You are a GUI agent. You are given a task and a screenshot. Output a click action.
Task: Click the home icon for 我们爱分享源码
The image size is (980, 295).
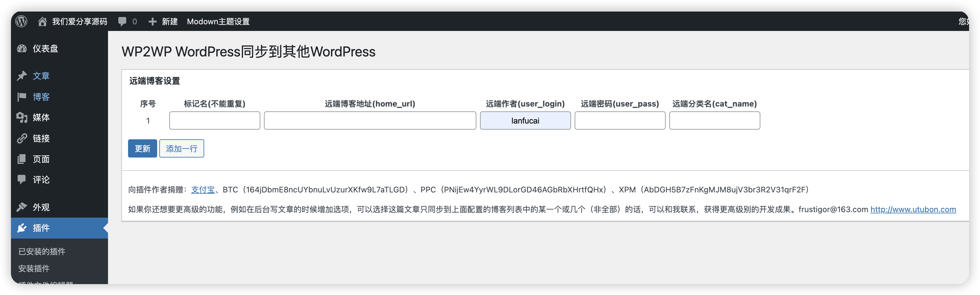pos(42,21)
